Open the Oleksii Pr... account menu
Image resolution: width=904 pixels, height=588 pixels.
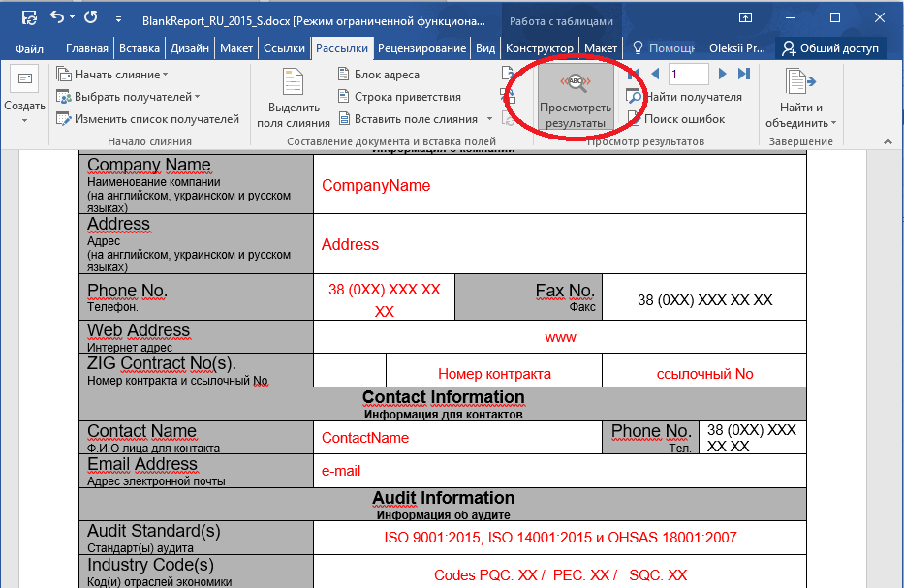[x=736, y=48]
